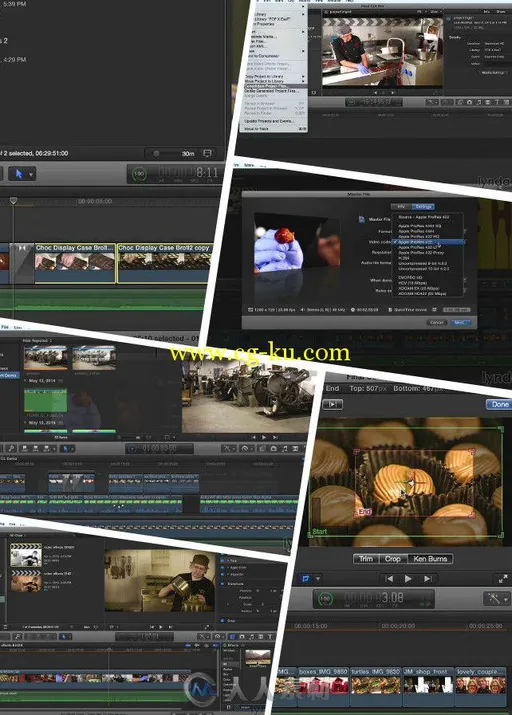This screenshot has height=715, width=512.
Task: Choose Move Project to Library menu item
Action: tap(273, 81)
